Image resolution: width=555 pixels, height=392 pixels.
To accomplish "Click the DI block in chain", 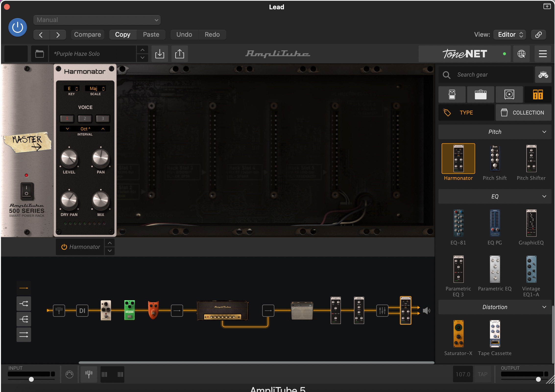I will 82,311.
